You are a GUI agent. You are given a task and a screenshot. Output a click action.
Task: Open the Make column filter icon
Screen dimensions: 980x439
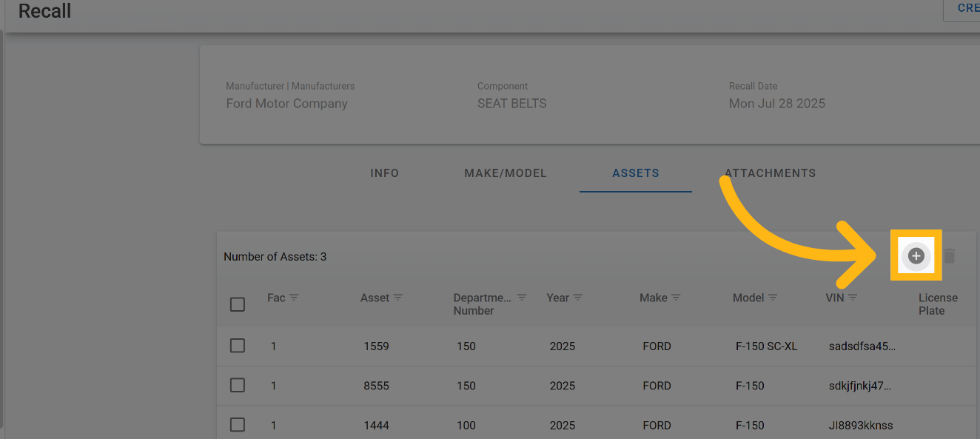676,298
